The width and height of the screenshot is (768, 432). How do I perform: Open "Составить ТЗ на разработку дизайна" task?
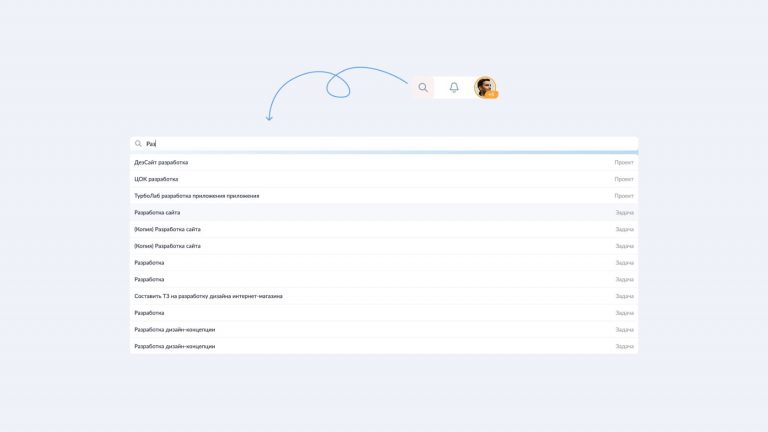click(384, 296)
